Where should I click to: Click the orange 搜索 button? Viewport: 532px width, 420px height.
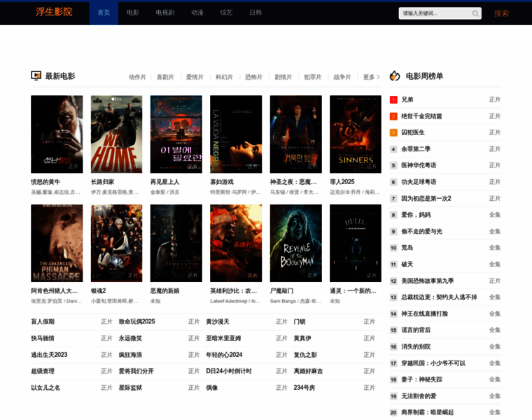(501, 13)
